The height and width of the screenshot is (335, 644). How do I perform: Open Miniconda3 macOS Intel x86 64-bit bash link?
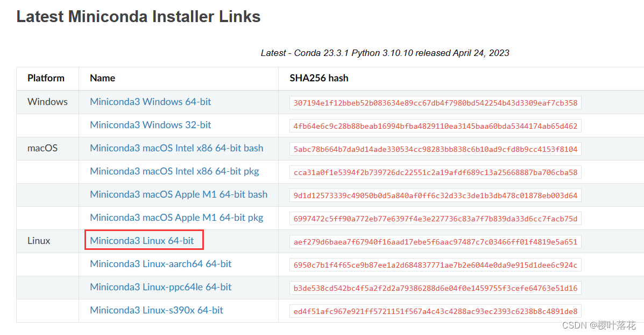176,148
